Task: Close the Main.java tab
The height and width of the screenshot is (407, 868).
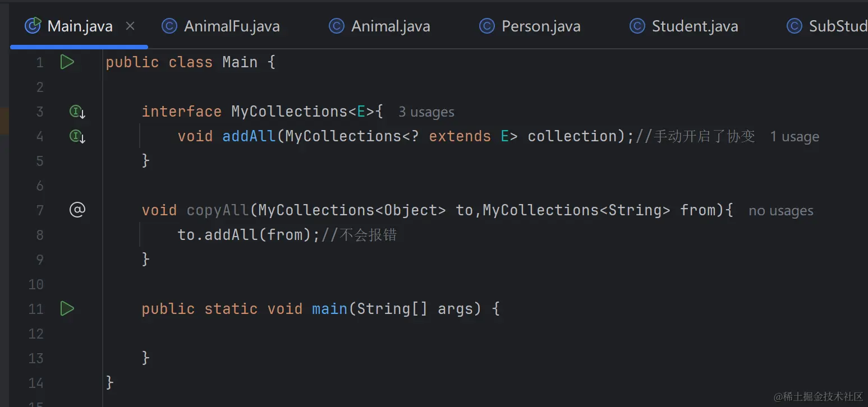Action: tap(130, 26)
